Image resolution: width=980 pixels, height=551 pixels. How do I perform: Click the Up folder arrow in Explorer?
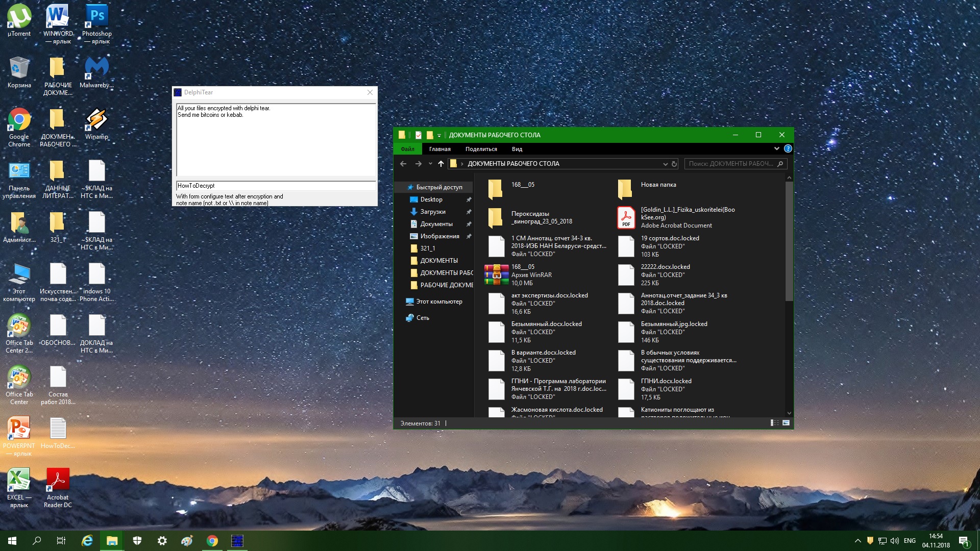[x=441, y=164]
